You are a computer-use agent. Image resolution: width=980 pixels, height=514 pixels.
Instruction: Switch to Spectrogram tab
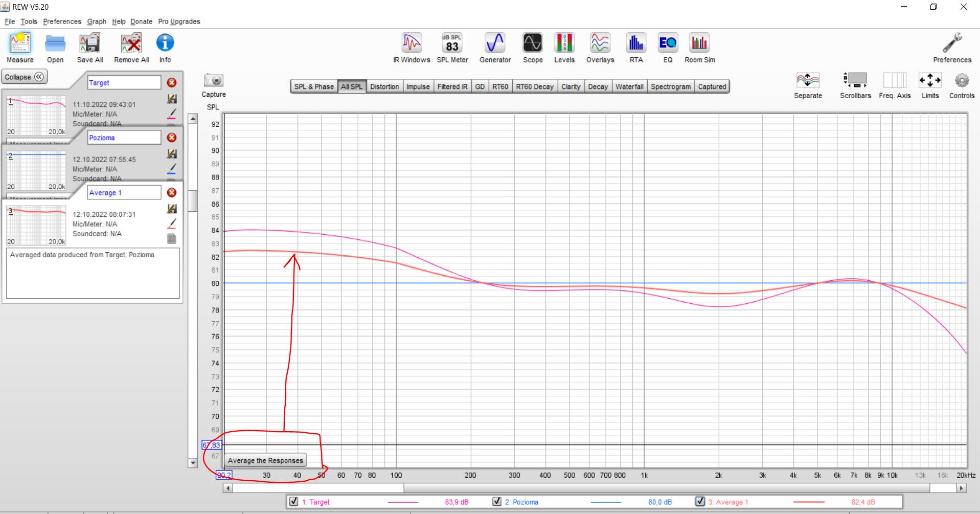coord(671,86)
